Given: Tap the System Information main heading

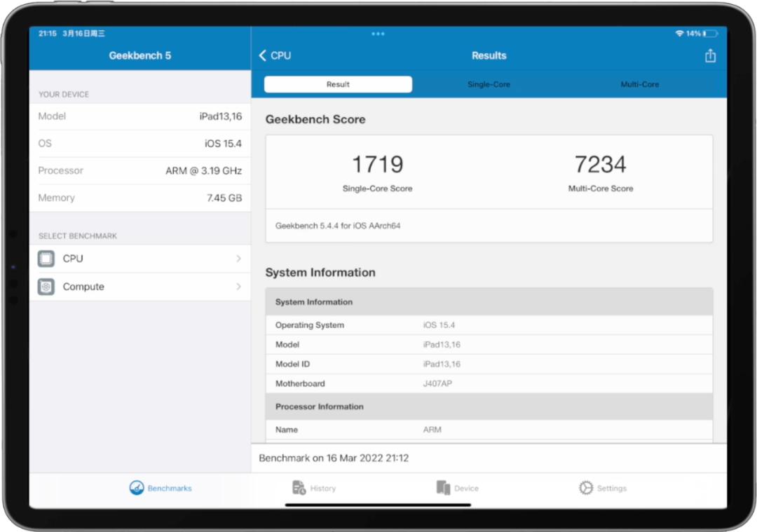Looking at the screenshot, I should (320, 272).
